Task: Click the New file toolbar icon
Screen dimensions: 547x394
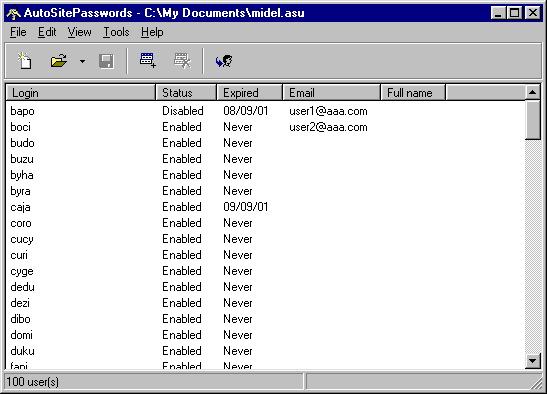Action: (x=24, y=61)
